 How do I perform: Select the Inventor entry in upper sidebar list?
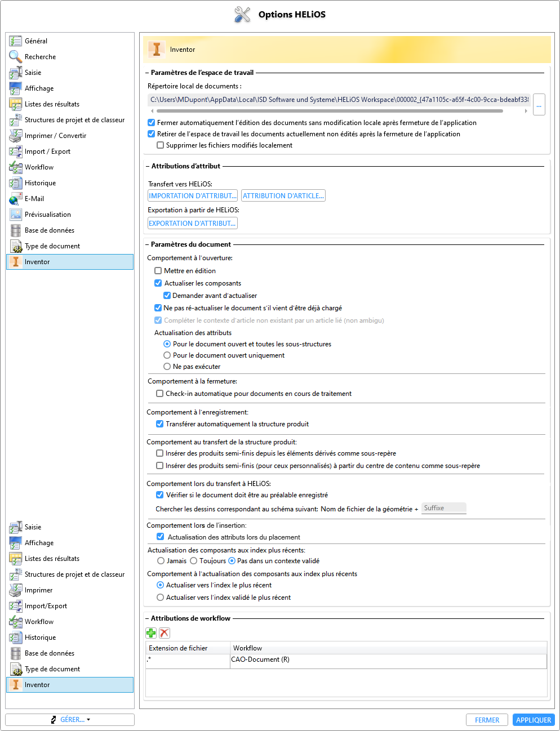coord(70,262)
